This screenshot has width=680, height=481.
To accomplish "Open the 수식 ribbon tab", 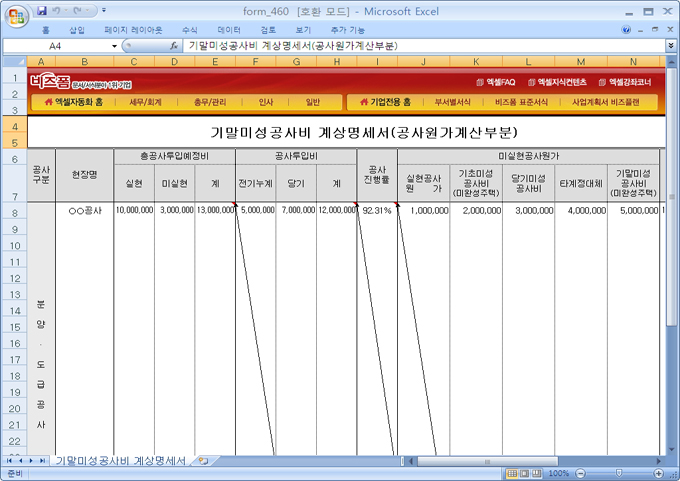I will point(190,30).
